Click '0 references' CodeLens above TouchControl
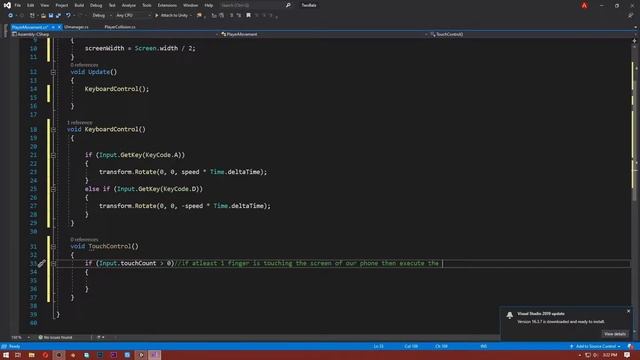Image resolution: width=640 pixels, height=360 pixels. point(84,240)
